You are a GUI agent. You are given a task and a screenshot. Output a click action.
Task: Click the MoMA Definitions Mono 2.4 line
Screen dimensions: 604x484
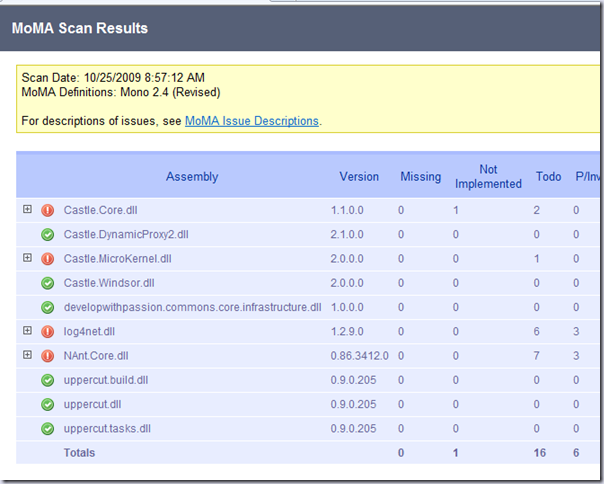coord(121,92)
